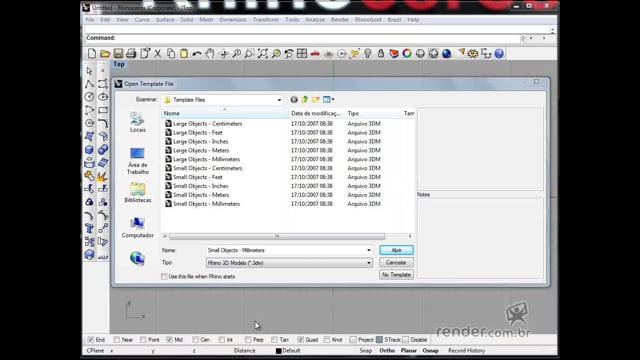Screen dimensions: 640x360
Task: Select the arrow pointer tool in sidebar
Action: click(x=89, y=71)
